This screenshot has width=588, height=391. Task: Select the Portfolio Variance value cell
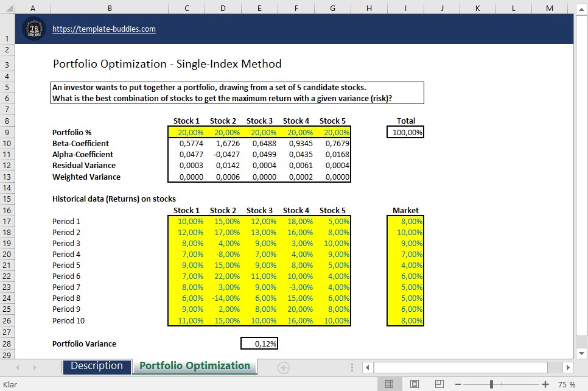pyautogui.click(x=259, y=343)
